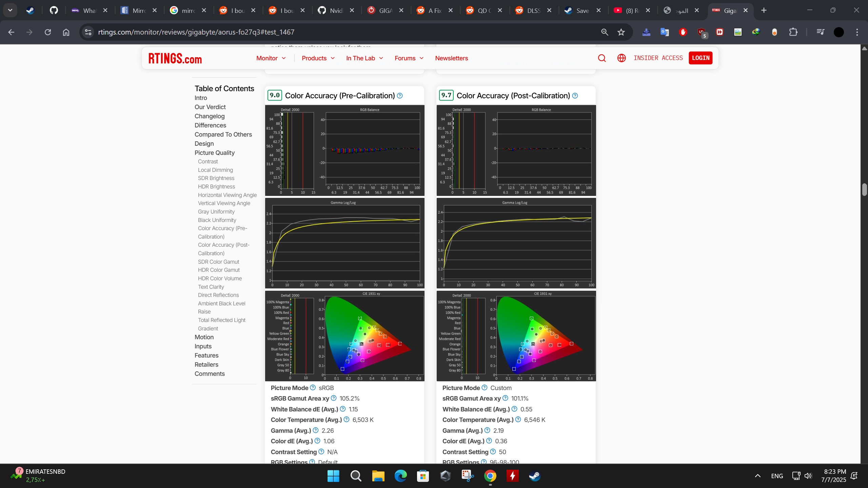Jump to Compared To Others section
This screenshot has width=868, height=488.
pos(223,135)
